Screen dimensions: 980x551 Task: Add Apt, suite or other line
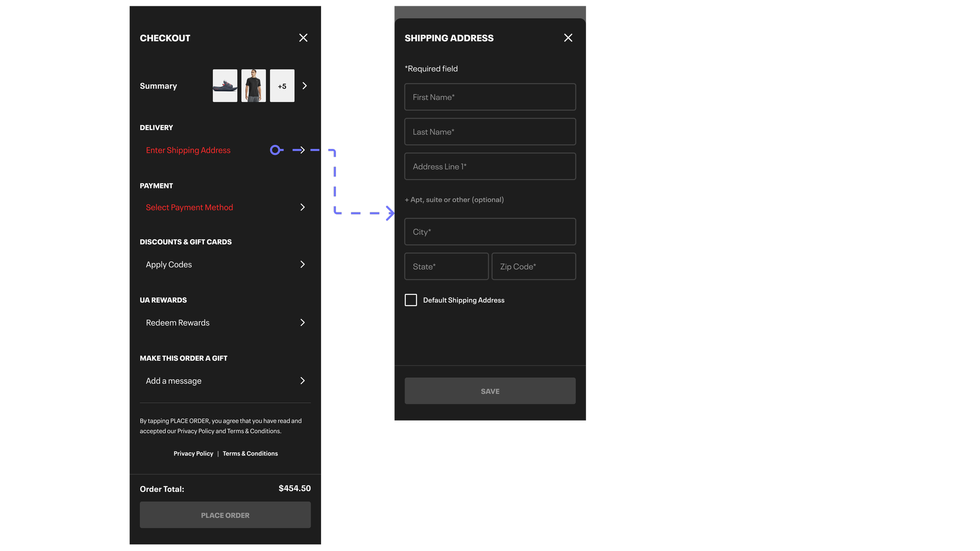click(x=454, y=200)
